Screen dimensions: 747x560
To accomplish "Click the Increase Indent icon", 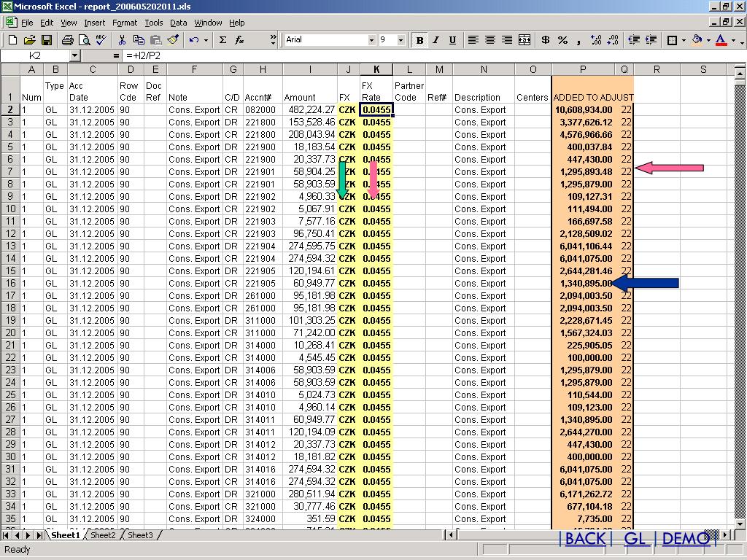I will tap(651, 40).
